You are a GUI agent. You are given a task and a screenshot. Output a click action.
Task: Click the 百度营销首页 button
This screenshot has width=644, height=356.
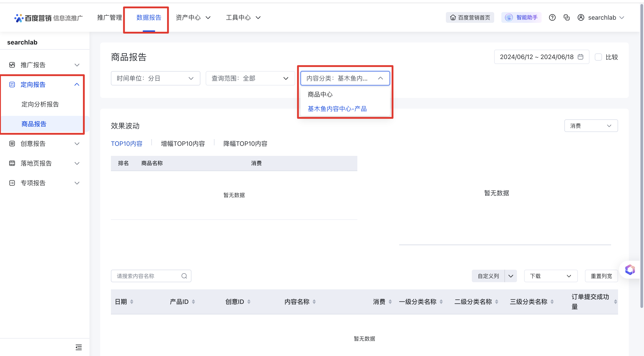pos(470,17)
